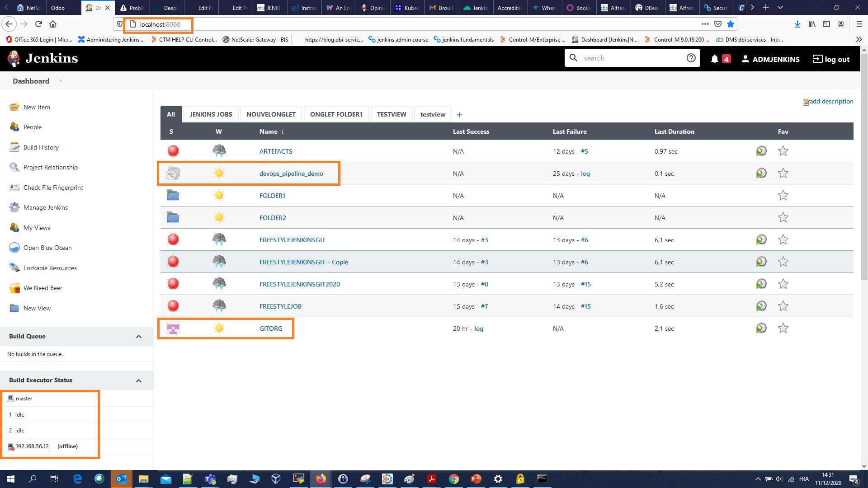
Task: Favorite the FREESTYLEJENKINSGIT2020 star
Action: [783, 284]
